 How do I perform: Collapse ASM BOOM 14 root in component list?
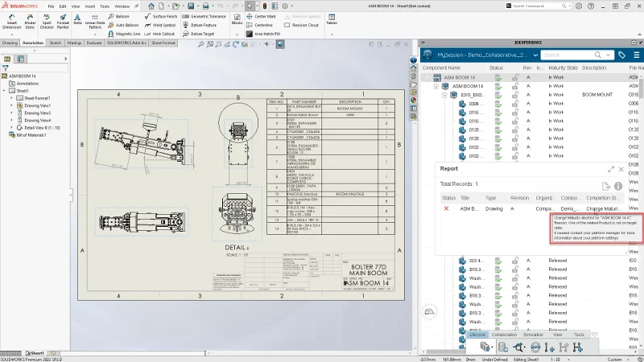428,77
